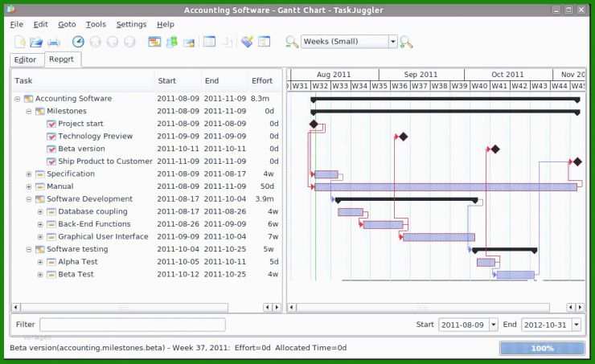Screen dimensions: 595x364
Task: Click the zoom in magnifier icon
Action: point(406,42)
